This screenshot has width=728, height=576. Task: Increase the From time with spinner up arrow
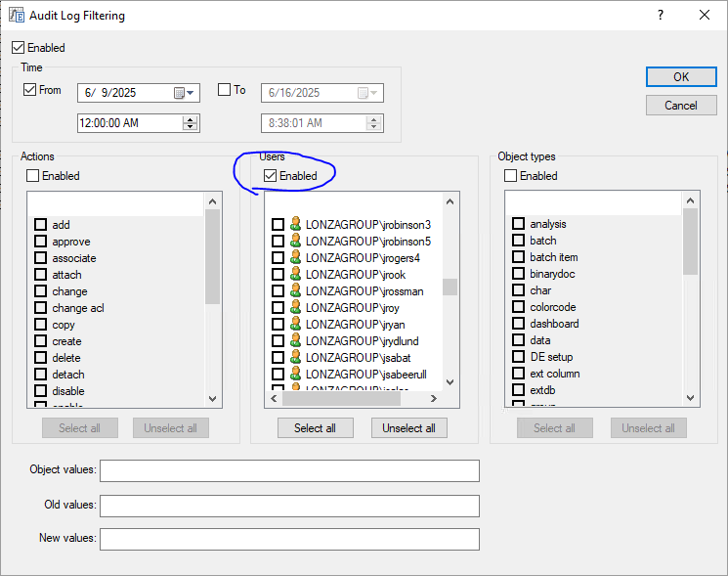tap(191, 119)
